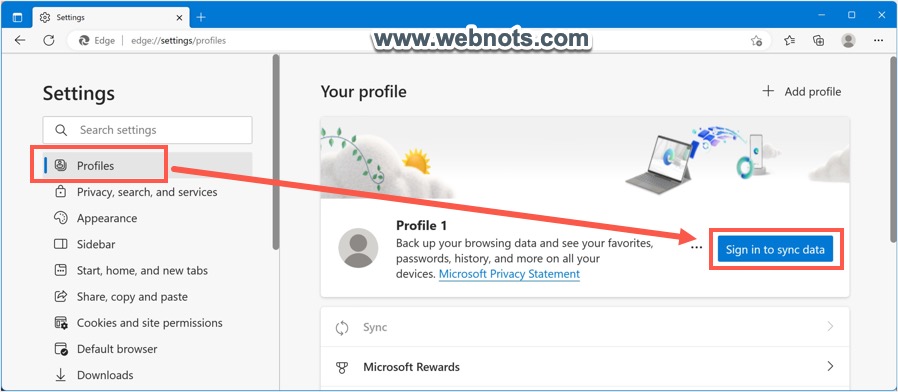This screenshot has width=898, height=392.
Task: Expand the Sync settings row
Action: 585,327
